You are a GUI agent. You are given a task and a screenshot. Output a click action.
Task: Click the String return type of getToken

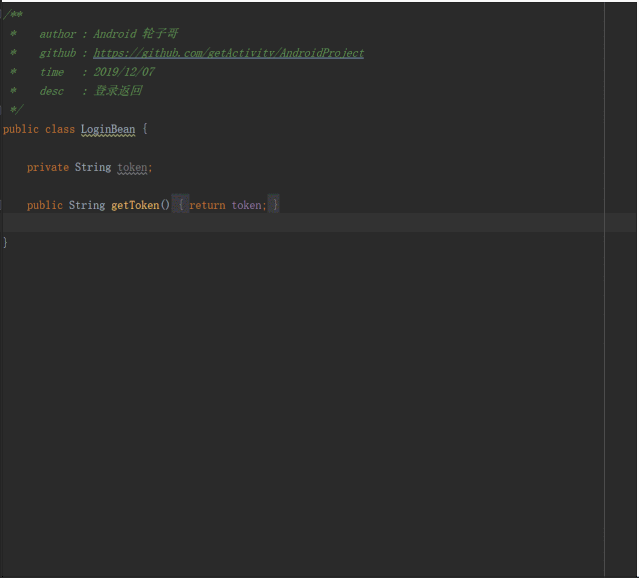tap(87, 205)
